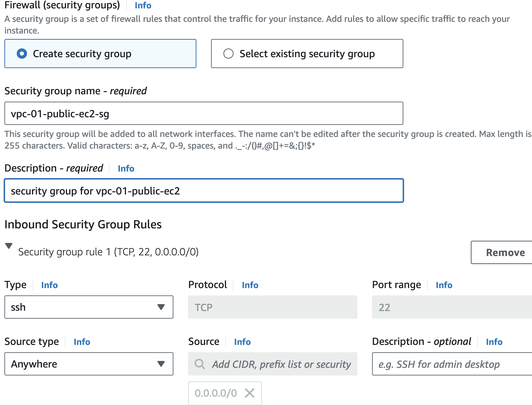The width and height of the screenshot is (532, 405).
Task: Click the Remove rule button
Action: [x=505, y=252]
